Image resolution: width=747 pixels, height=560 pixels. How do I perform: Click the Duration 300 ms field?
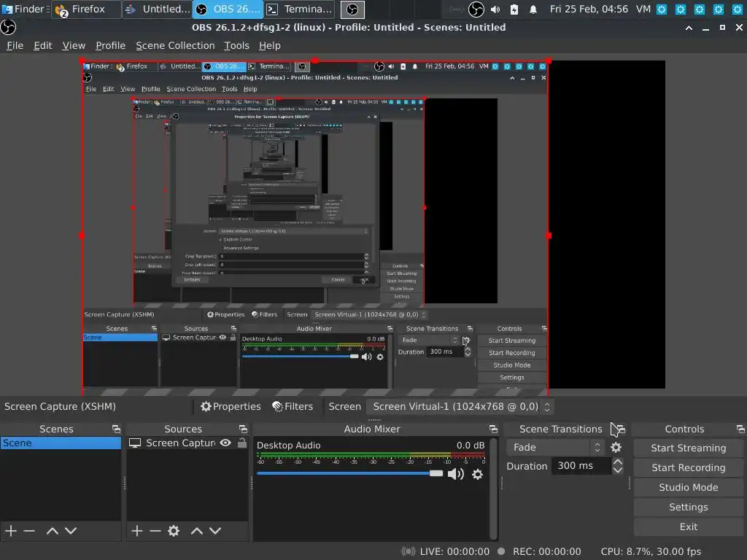tap(581, 466)
